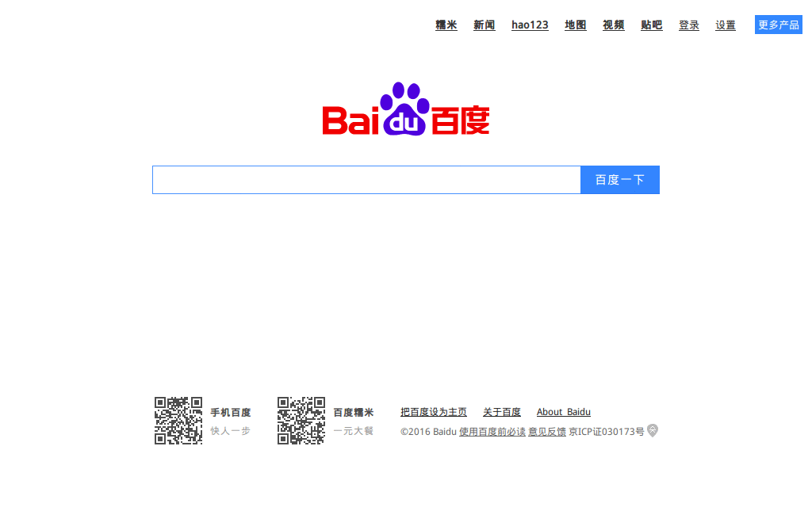Click the 百度一下 search button
The image size is (812, 511).
620,180
